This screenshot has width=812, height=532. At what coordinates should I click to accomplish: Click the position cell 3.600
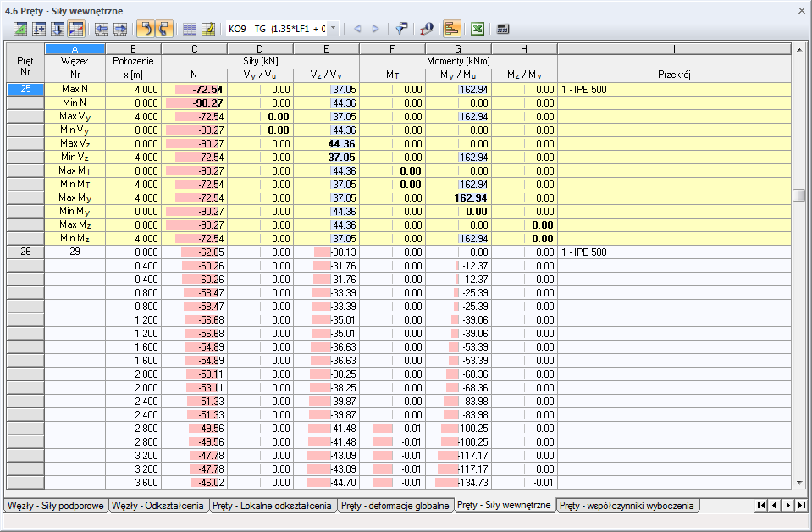[134, 482]
